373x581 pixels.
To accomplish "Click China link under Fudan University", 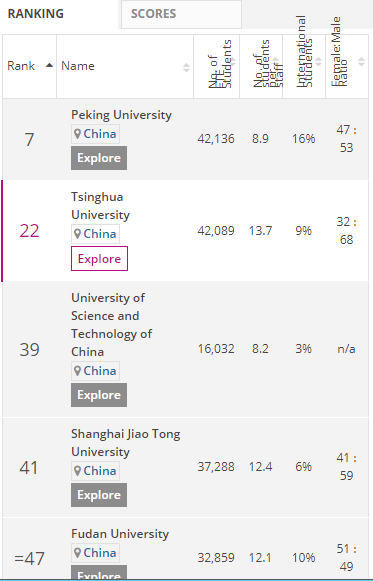I will 100,552.
